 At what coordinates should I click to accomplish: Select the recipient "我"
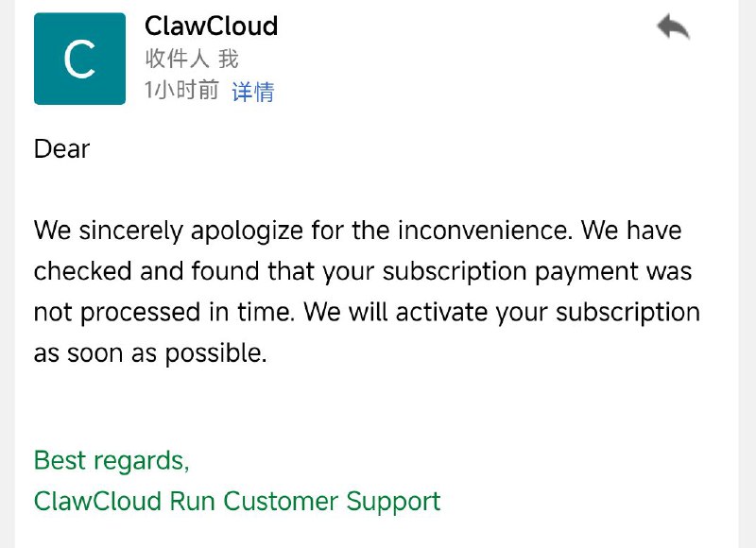tap(228, 58)
